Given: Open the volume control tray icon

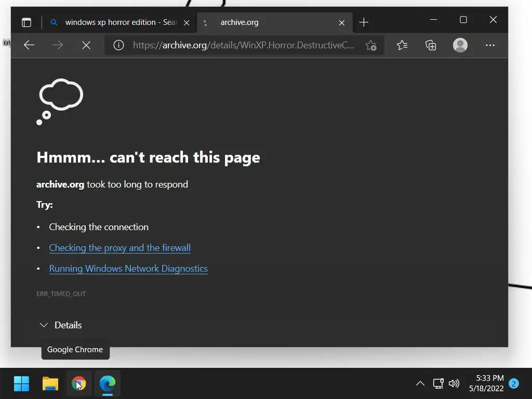Looking at the screenshot, I should pyautogui.click(x=454, y=384).
